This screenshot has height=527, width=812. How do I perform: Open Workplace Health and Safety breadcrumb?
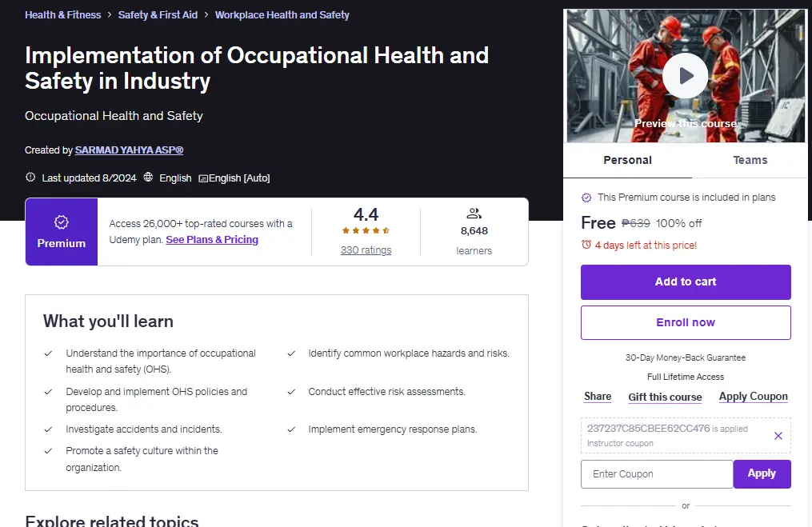282,15
